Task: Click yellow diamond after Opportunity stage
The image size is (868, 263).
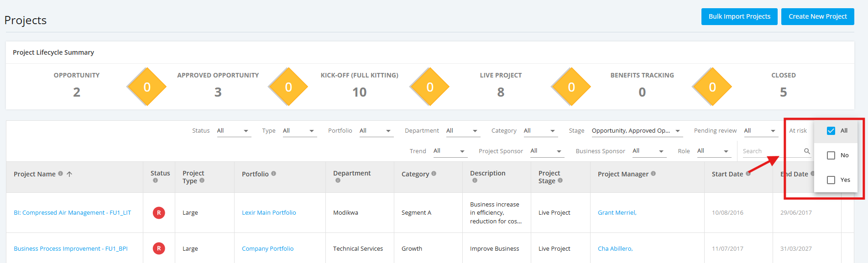Action: pos(147,87)
